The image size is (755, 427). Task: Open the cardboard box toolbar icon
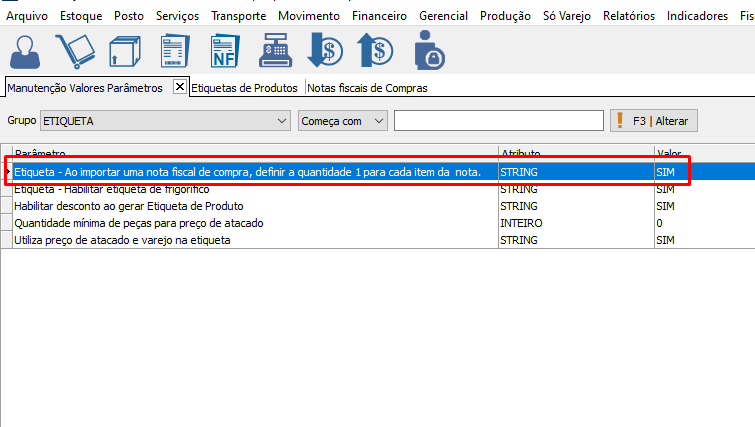(x=124, y=51)
